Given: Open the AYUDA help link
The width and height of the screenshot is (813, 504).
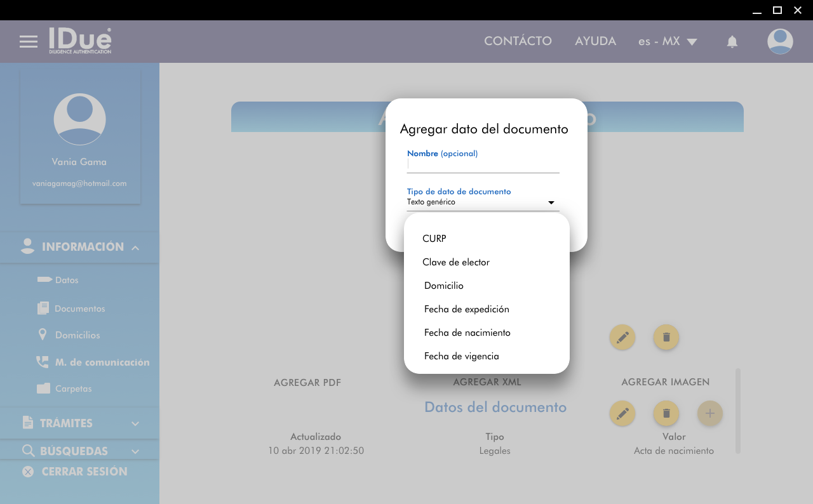Looking at the screenshot, I should (595, 41).
